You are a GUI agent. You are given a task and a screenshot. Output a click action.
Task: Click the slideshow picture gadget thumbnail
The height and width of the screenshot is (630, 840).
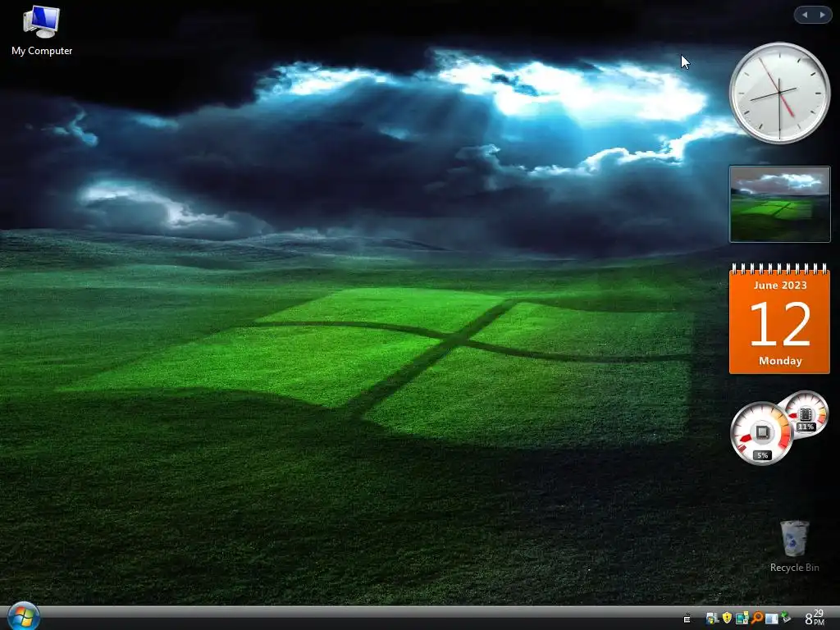pyautogui.click(x=779, y=204)
